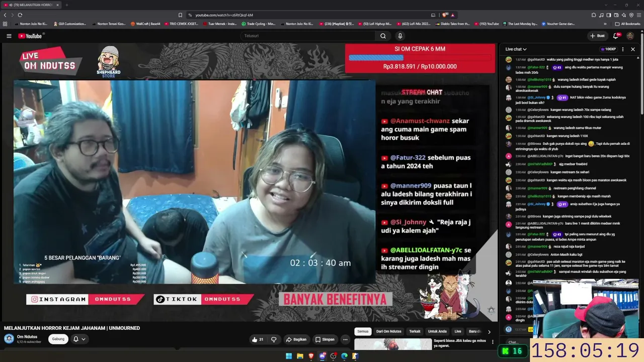The image size is (644, 362).
Task: Click the Bagikan share button
Action: [x=296, y=339]
